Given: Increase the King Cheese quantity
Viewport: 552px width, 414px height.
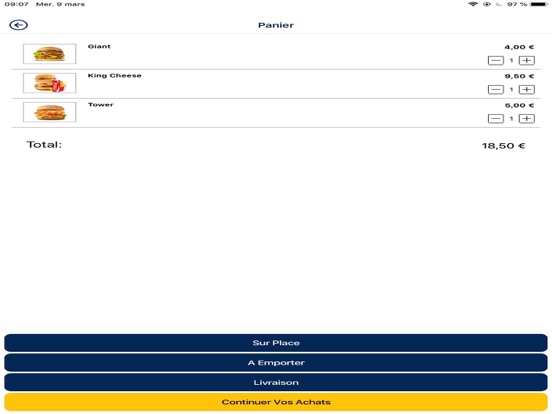Looking at the screenshot, I should pyautogui.click(x=527, y=89).
